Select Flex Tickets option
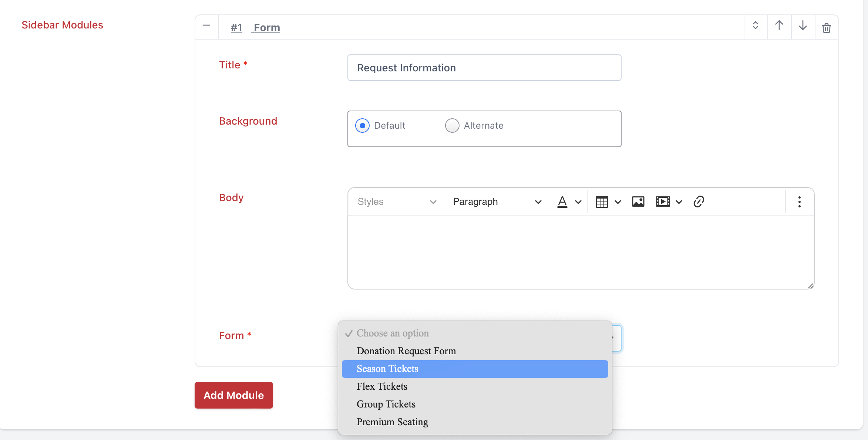Screen dimensions: 868x440 [x=475, y=387]
